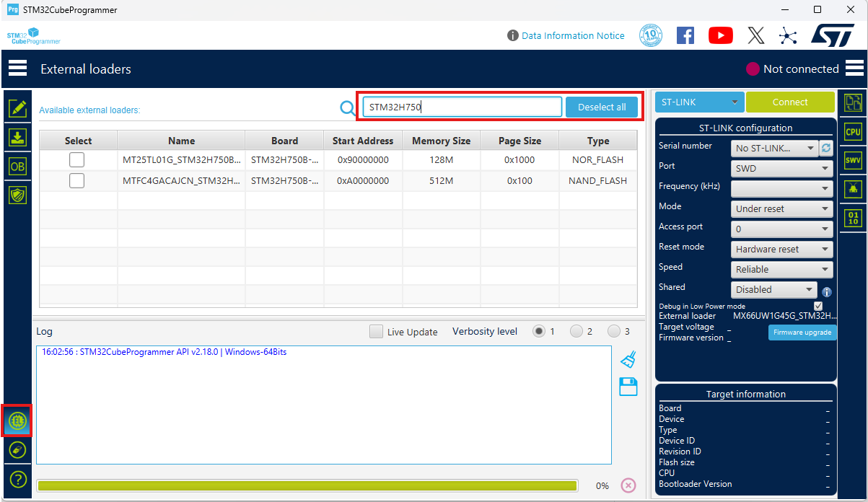The height and width of the screenshot is (502, 868).
Task: Open the top-left hamburger menu
Action: coord(17,68)
